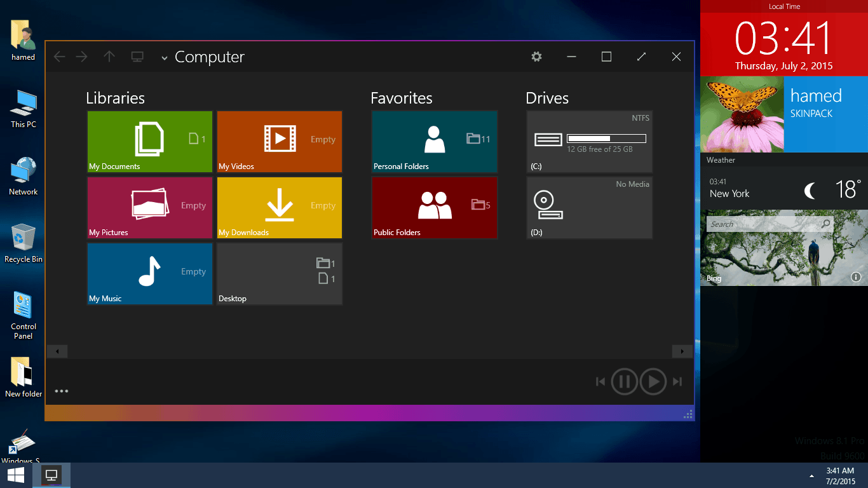
Task: Click the Bing image info icon
Action: [x=856, y=277]
